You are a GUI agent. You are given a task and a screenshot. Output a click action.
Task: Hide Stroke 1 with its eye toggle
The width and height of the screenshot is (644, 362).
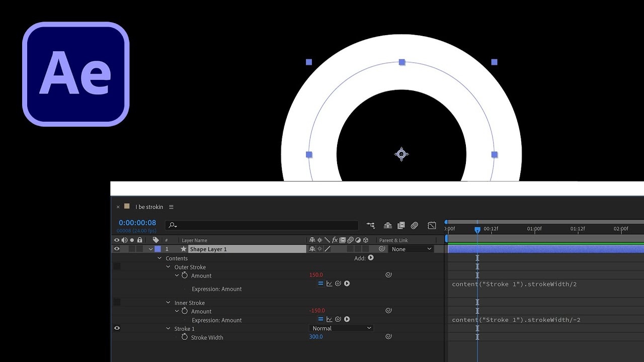coord(117,328)
